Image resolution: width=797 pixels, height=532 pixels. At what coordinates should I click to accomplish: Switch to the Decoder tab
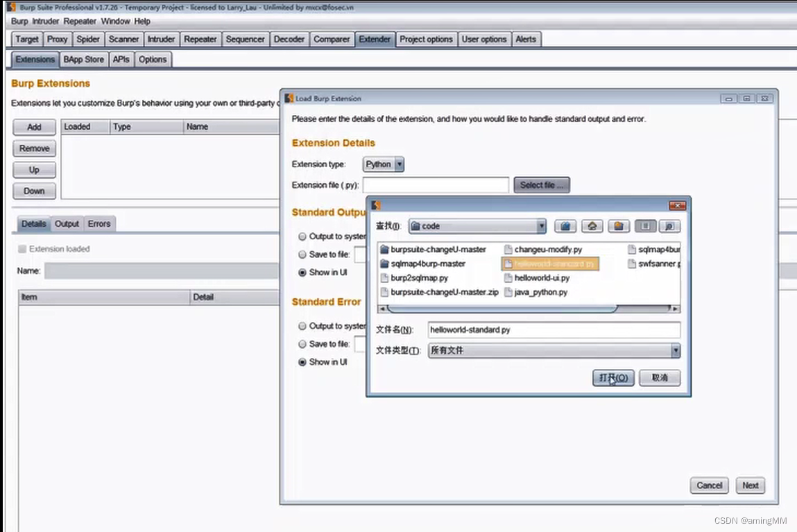coord(289,39)
